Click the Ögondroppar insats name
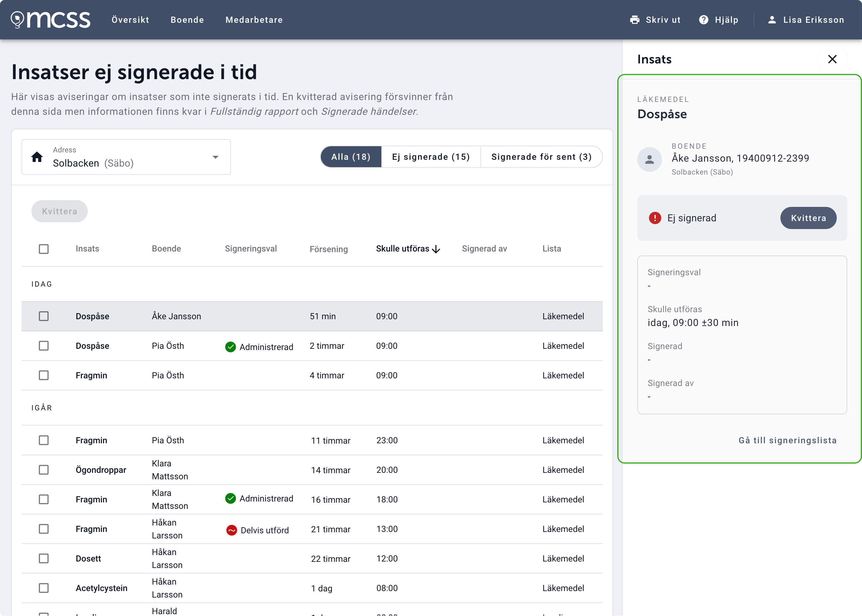The height and width of the screenshot is (616, 862). click(x=100, y=470)
